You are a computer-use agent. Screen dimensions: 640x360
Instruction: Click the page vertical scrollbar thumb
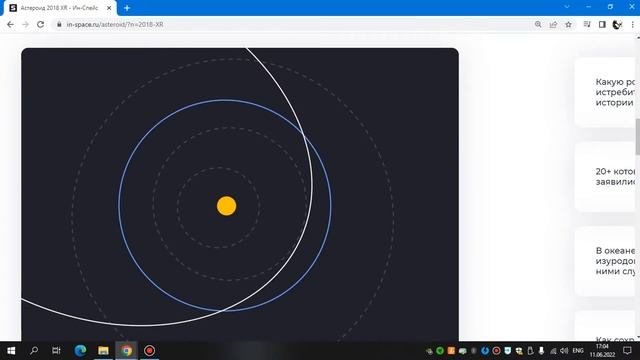638,137
